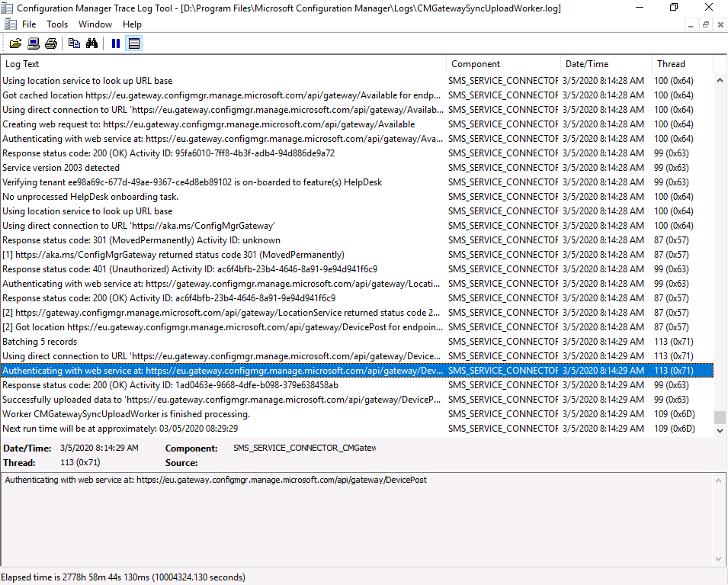Click the log list scroll down arrow
728x585 pixels.
720,430
